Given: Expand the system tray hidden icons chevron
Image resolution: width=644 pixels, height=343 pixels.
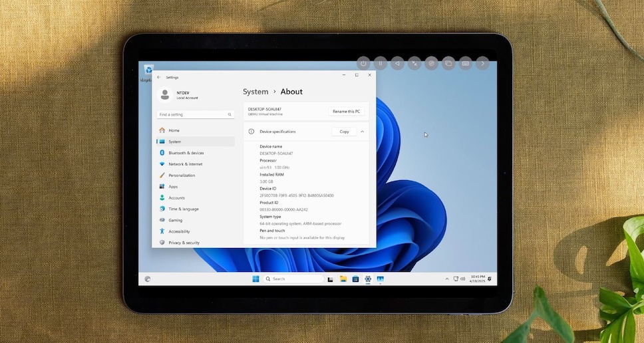Looking at the screenshot, I should point(447,279).
